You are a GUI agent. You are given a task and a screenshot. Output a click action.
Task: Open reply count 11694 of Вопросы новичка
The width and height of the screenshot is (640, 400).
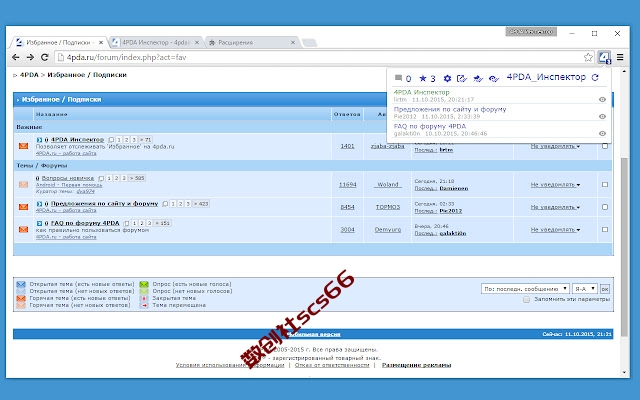tap(347, 185)
